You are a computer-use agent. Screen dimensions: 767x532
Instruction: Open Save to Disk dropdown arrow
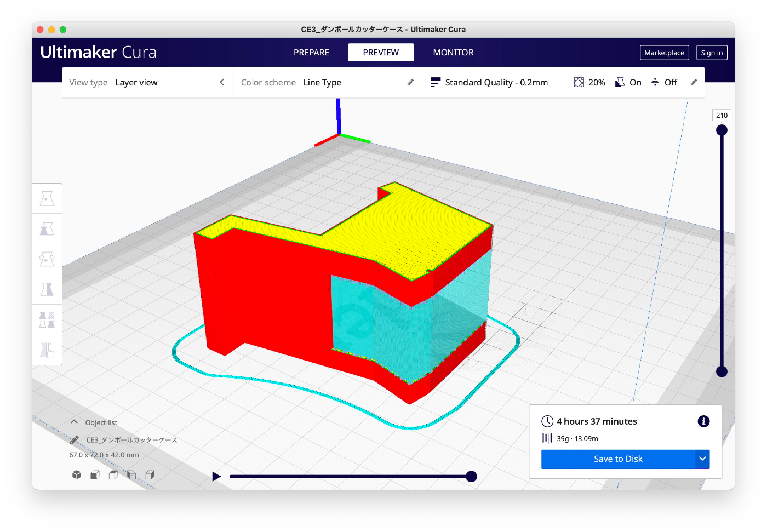[x=702, y=459]
